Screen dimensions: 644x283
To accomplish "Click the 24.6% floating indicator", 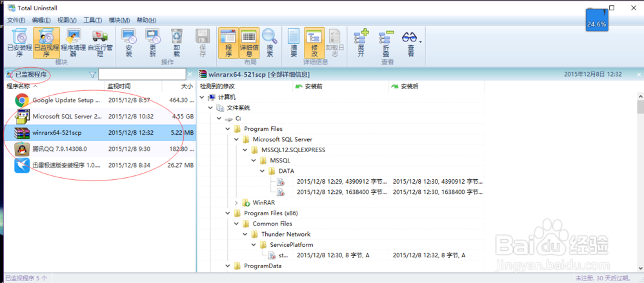I will (x=596, y=21).
